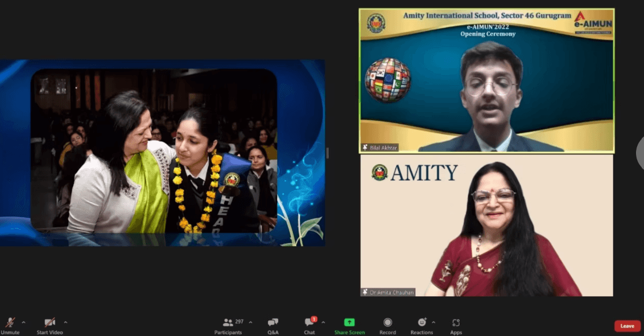Select Bilal Akhtar's video tile
This screenshot has height=336, width=644.
point(486,80)
